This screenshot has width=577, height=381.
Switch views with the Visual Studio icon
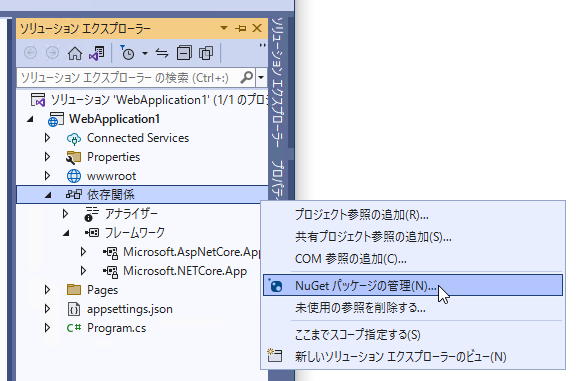97,53
